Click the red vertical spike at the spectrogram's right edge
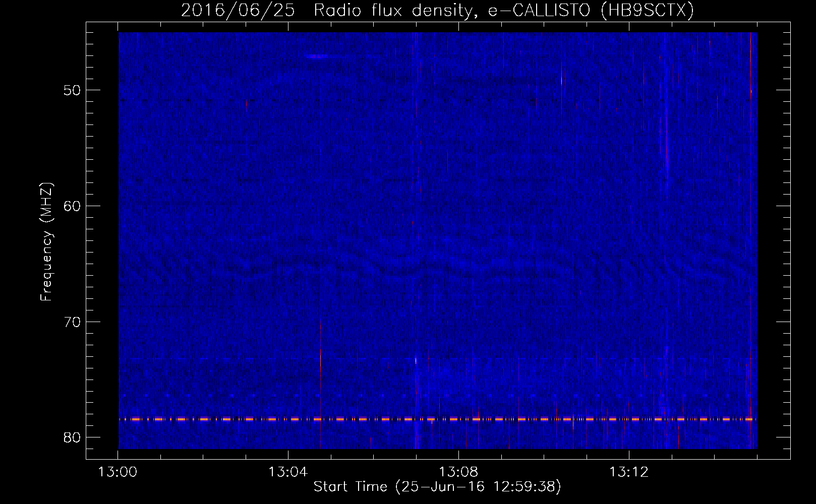This screenshot has width=816, height=504. [x=751, y=240]
